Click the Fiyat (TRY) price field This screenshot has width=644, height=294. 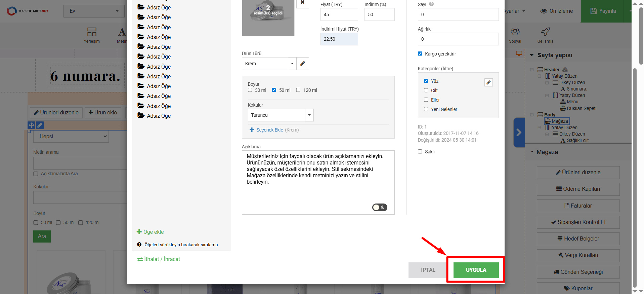click(x=339, y=14)
